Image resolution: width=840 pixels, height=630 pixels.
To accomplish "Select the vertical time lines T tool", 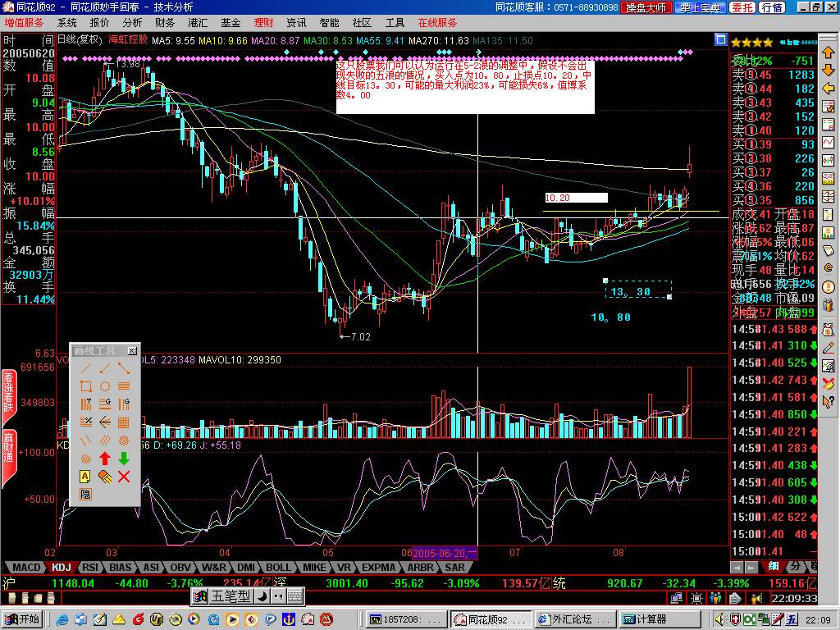I will (x=85, y=404).
